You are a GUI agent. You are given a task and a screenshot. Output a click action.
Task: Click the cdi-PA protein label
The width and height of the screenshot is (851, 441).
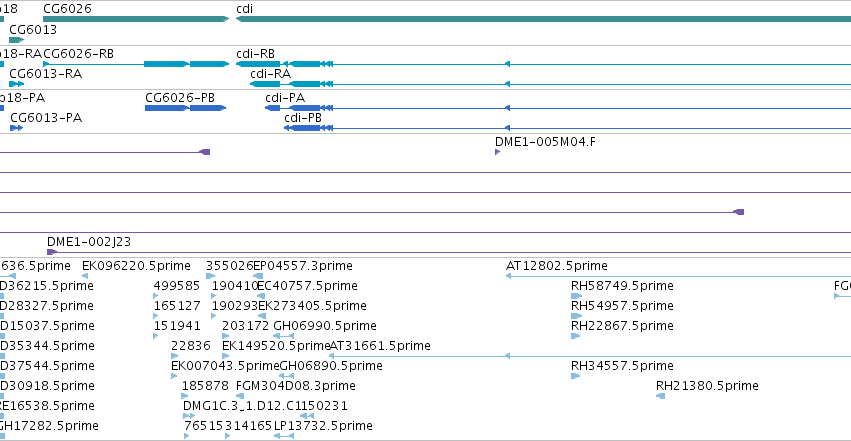[285, 98]
